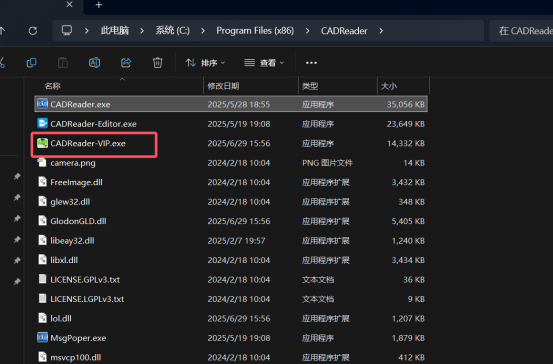
Task: Select the msvcp100.dll file icon
Action: [42, 357]
